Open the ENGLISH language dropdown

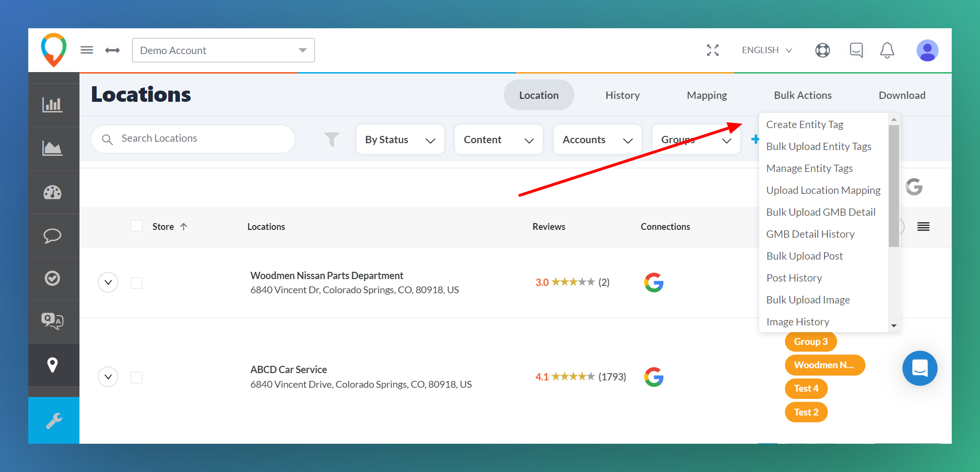pos(766,50)
